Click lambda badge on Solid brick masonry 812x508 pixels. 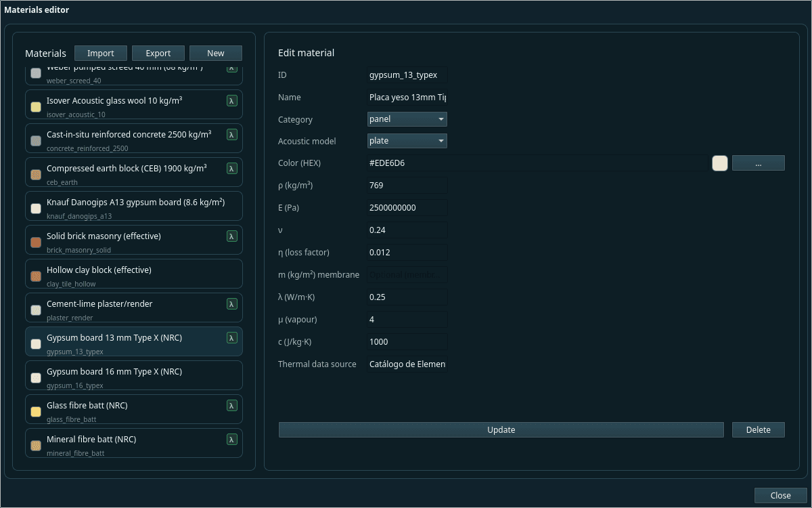tap(232, 236)
